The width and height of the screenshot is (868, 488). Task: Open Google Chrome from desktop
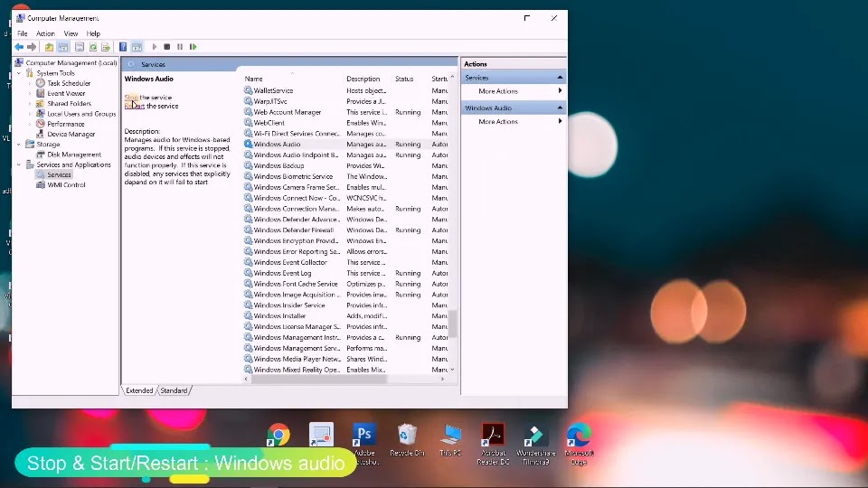point(278,436)
